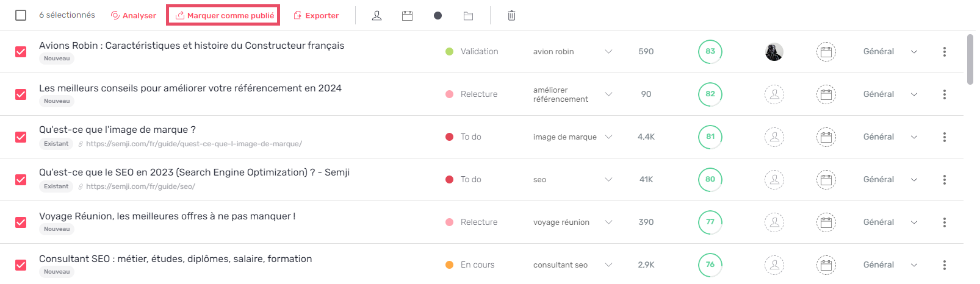This screenshot has width=980, height=284.
Task: Open the Voyage Réunion article title
Action: (x=167, y=216)
